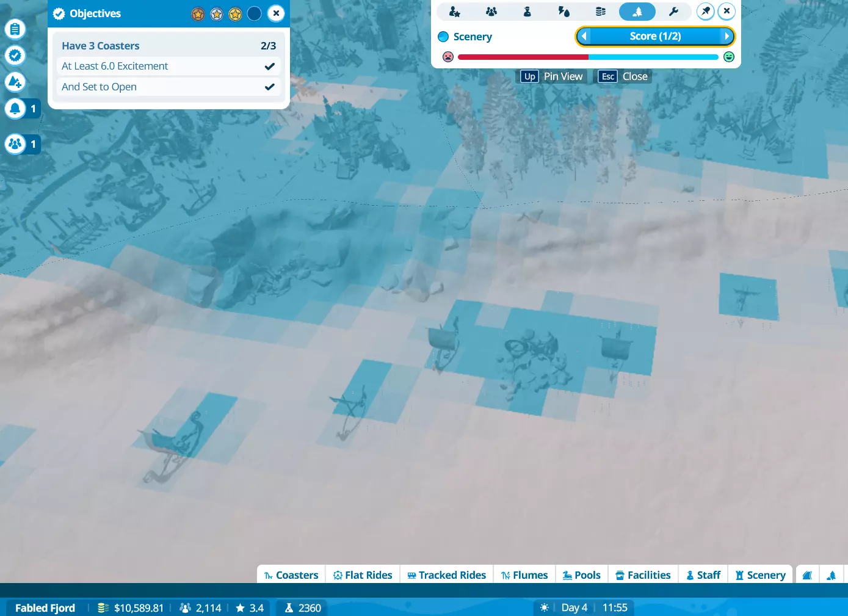Click the Score (1/2) selector

pos(655,37)
